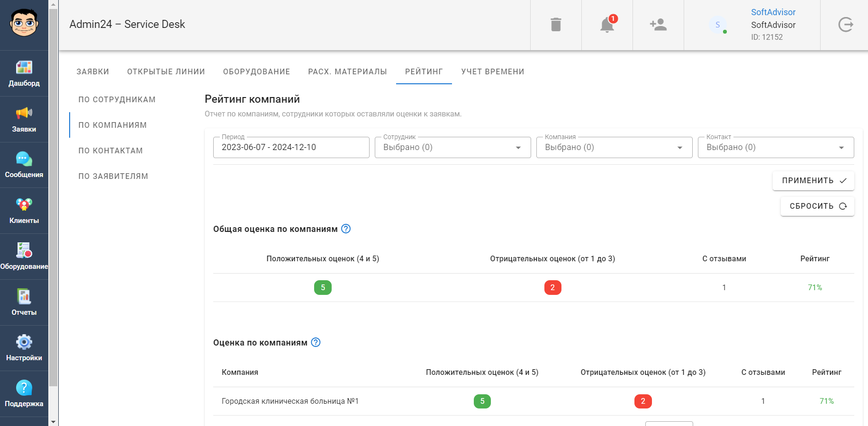
Task: Go to Заявки in the sidebar
Action: (x=24, y=119)
